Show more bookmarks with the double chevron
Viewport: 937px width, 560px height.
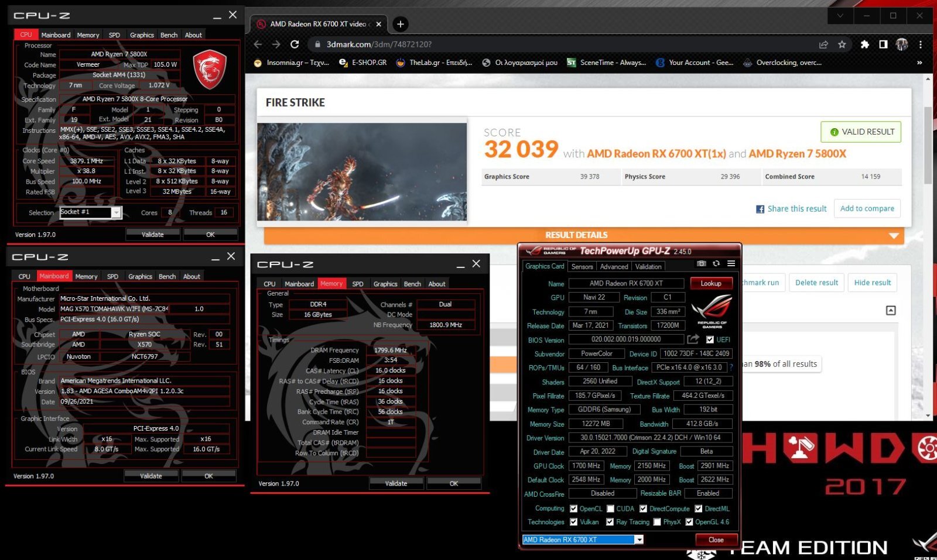[x=919, y=63]
